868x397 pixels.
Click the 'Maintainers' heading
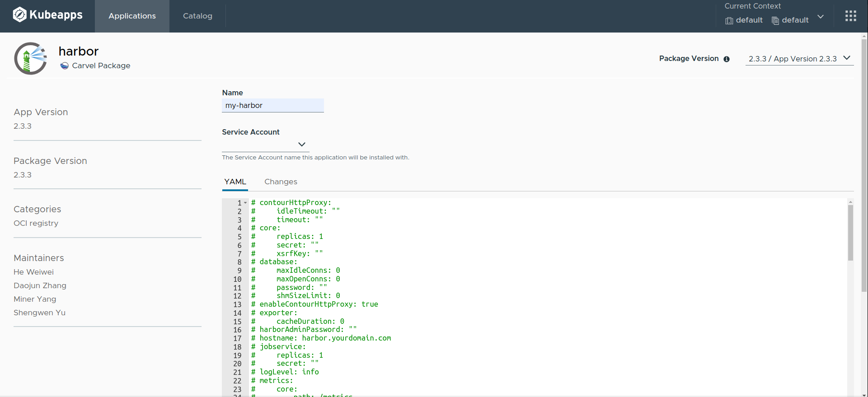tap(39, 258)
